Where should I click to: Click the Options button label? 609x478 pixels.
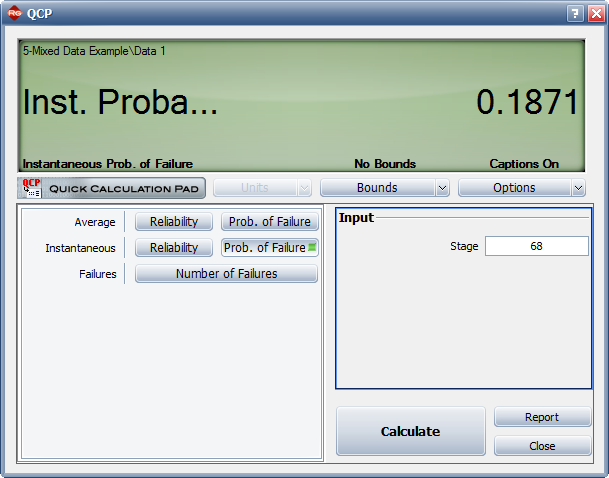(513, 188)
